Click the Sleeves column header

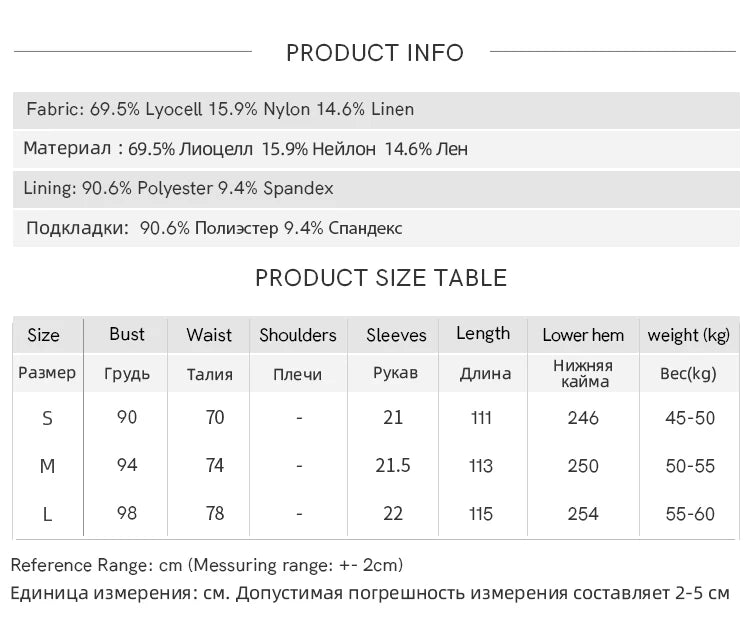(x=396, y=335)
